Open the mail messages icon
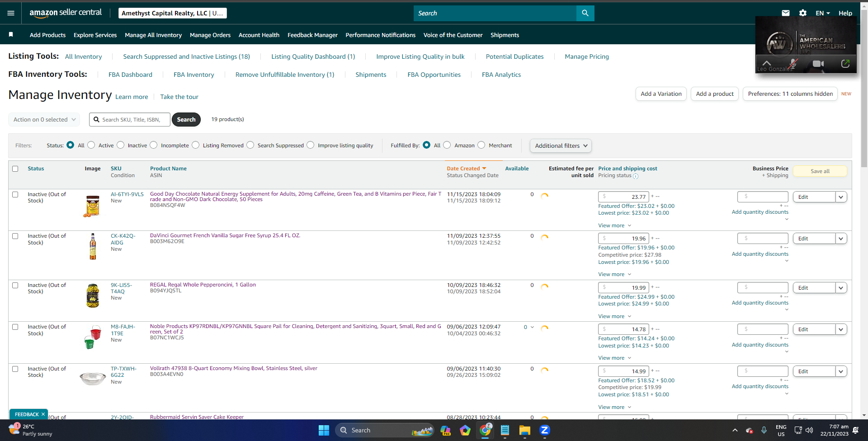Viewport: 868px width, 441px height. tap(786, 13)
